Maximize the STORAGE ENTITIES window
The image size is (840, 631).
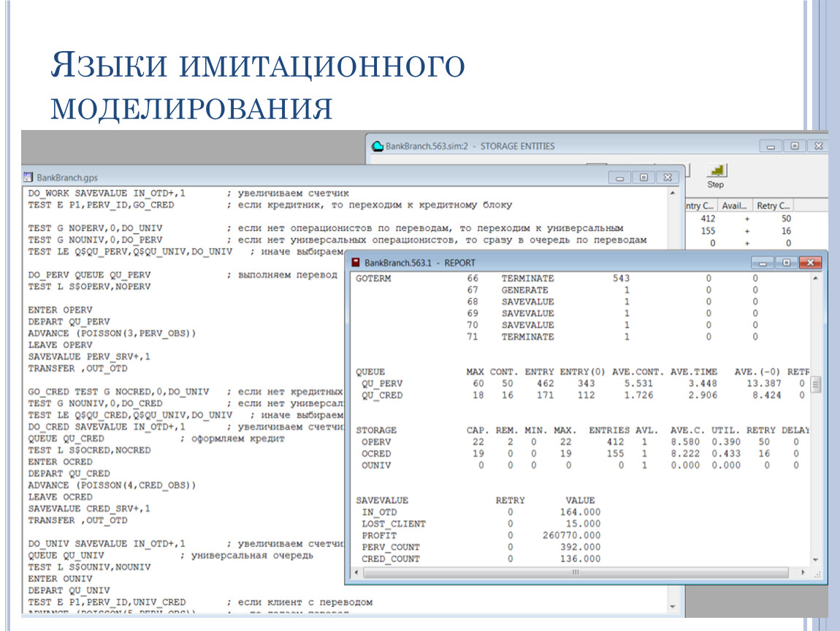click(x=795, y=145)
